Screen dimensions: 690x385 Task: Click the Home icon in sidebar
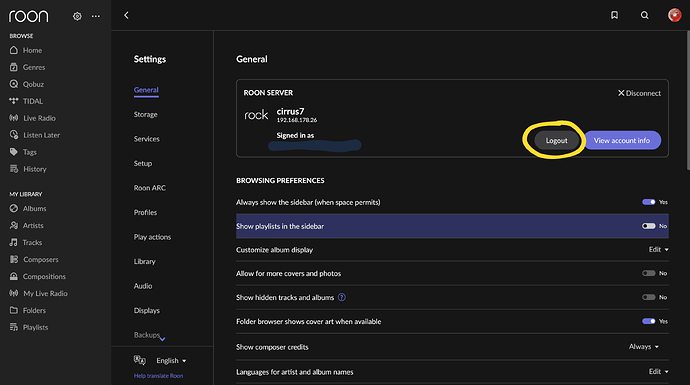point(14,50)
